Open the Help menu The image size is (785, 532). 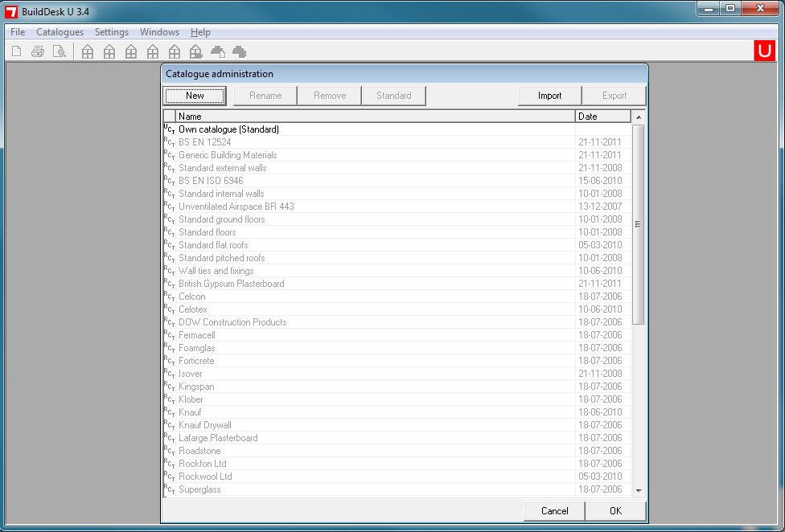200,32
